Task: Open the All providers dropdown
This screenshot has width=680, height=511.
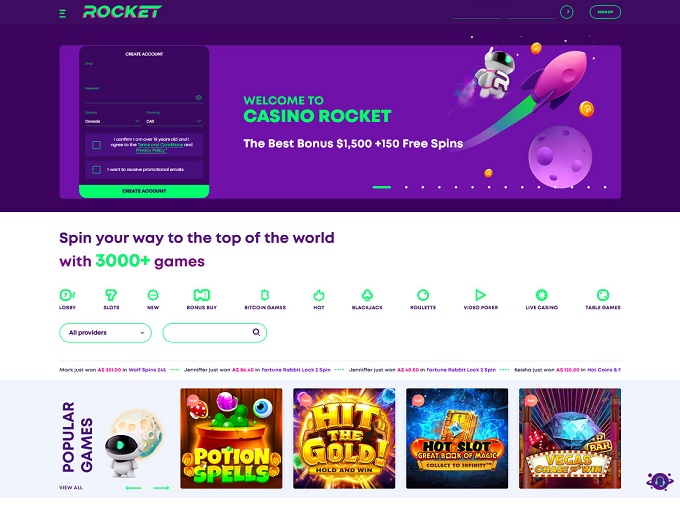Action: pos(105,333)
